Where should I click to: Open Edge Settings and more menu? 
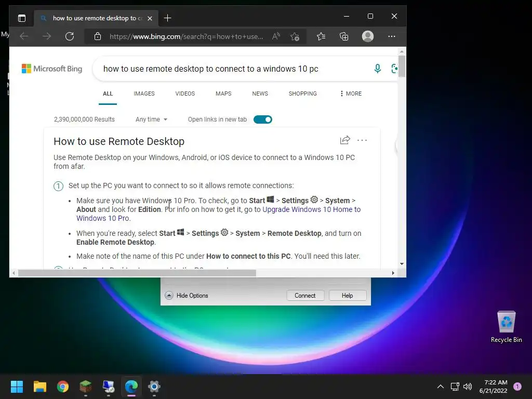click(x=392, y=36)
